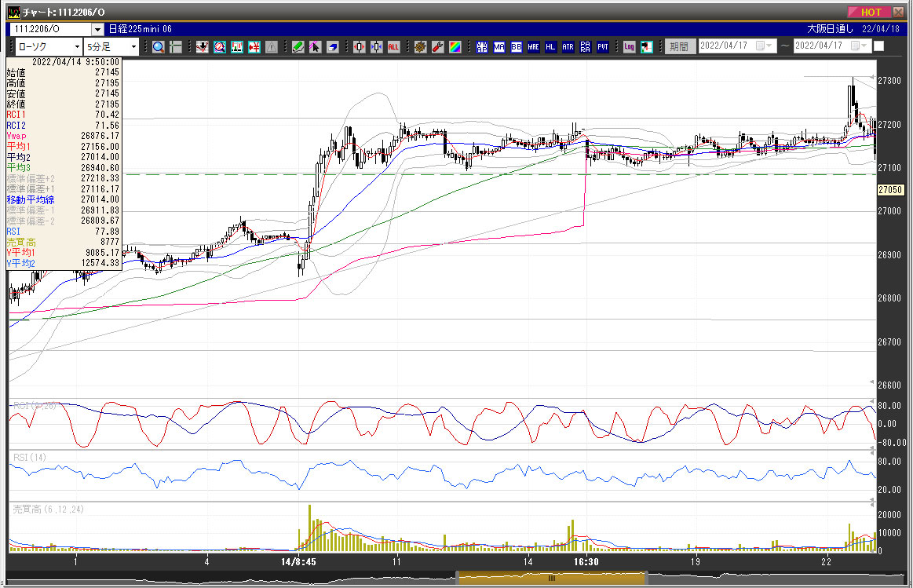Click the 移動平均線 row in data panel
This screenshot has width=913, height=588.
click(63, 199)
